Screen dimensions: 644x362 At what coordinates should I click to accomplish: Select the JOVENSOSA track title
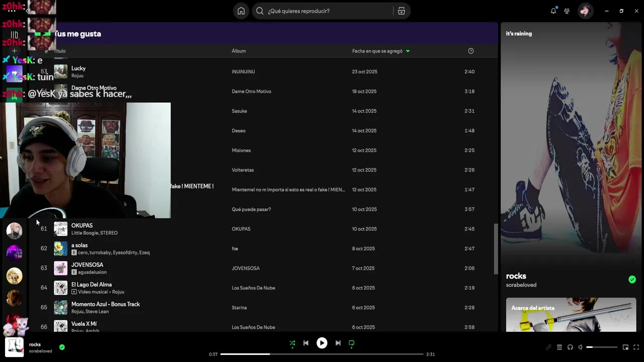(87, 265)
